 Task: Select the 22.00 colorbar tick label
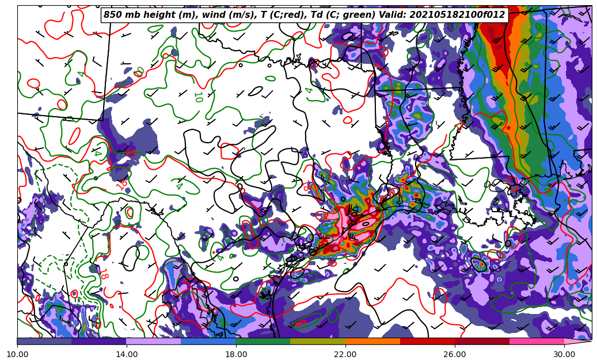tap(345, 354)
